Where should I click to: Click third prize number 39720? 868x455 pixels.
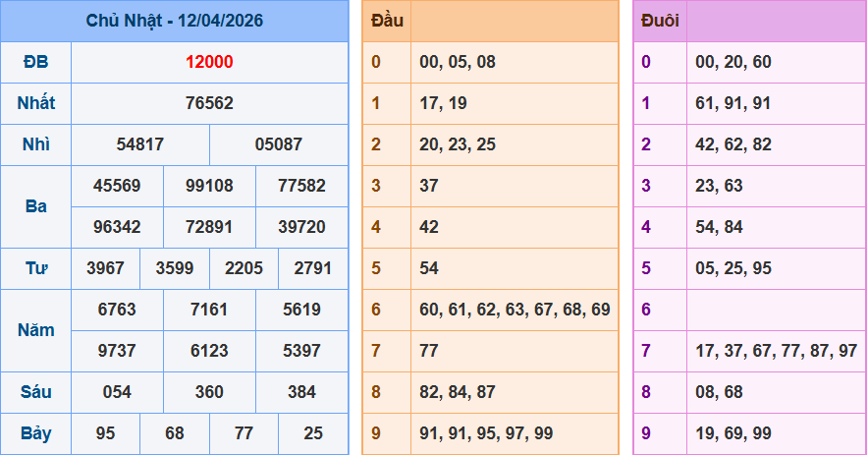[x=301, y=227]
